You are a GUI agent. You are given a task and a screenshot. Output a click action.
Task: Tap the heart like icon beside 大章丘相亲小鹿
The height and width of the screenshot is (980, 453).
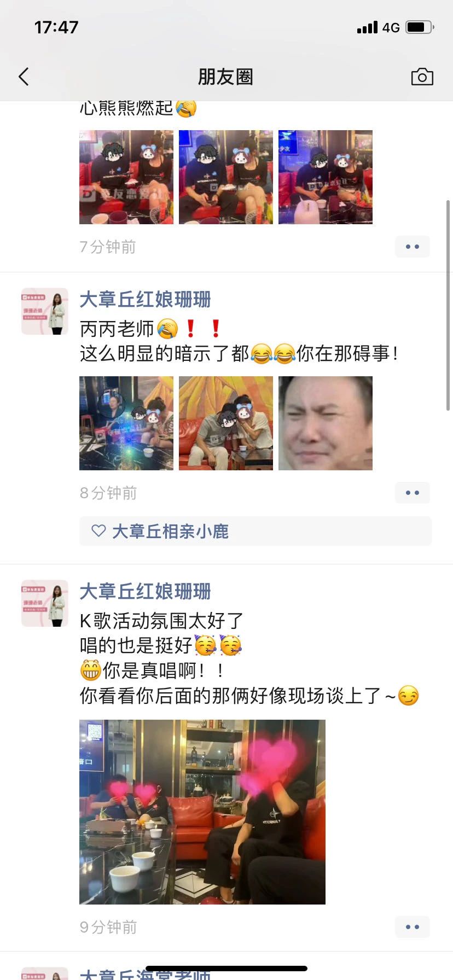(98, 531)
